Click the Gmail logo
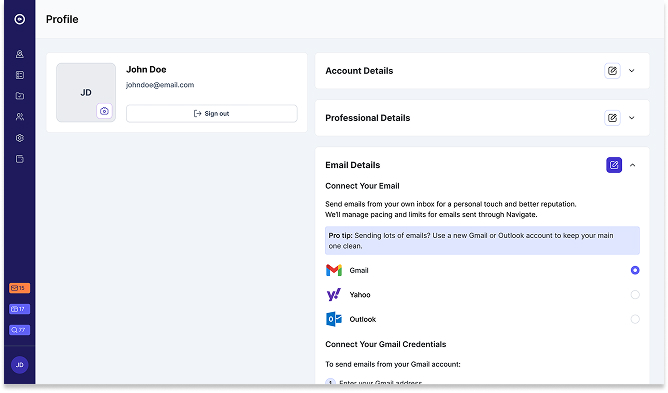This screenshot has width=668, height=393. pos(334,270)
